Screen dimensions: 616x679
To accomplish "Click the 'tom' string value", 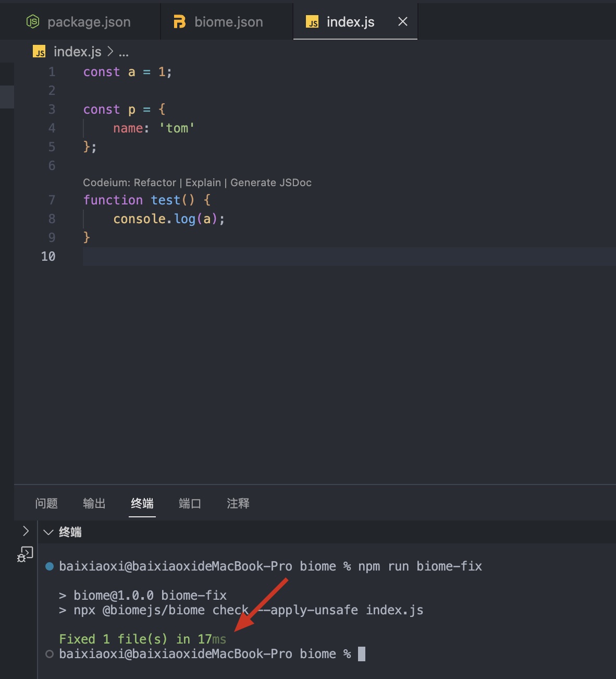I will [177, 128].
